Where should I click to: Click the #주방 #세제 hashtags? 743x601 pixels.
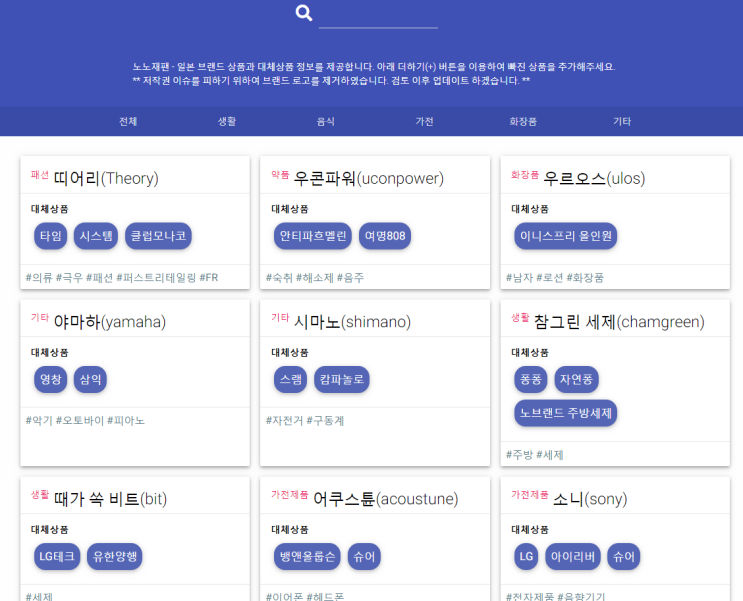click(x=535, y=455)
